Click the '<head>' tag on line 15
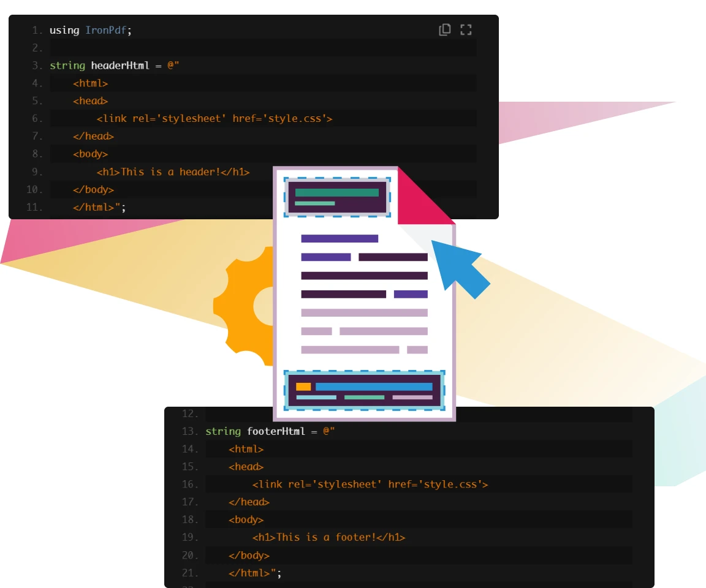 pyautogui.click(x=246, y=467)
